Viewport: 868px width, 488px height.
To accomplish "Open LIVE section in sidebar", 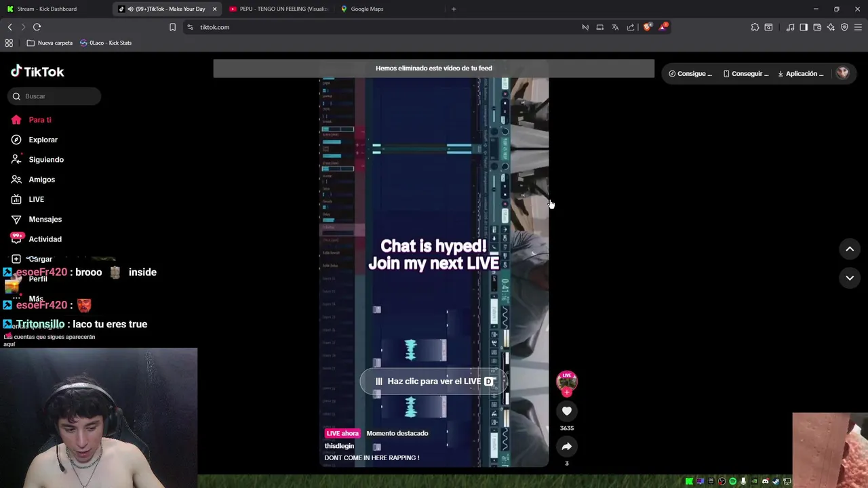I will point(27,199).
